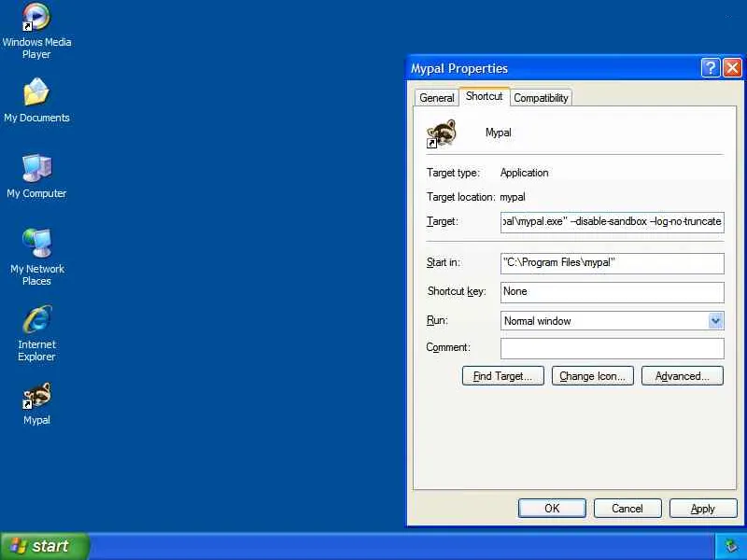Click the 'Mypal' name beside raccoon icon
This screenshot has height=560, width=747.
point(499,133)
